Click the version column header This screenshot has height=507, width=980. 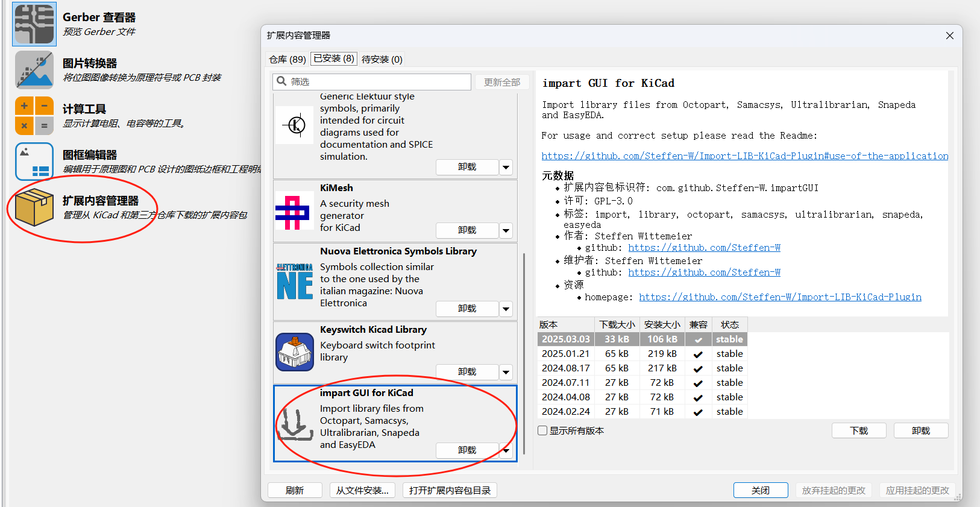coord(565,324)
